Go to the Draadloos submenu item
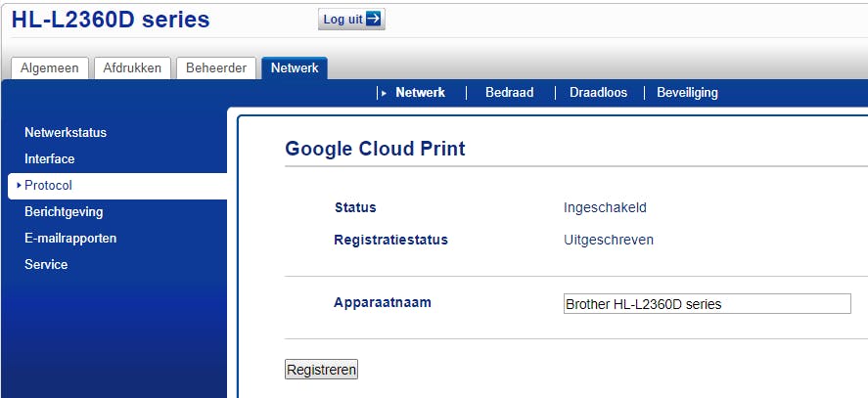868x398 pixels. 598,93
